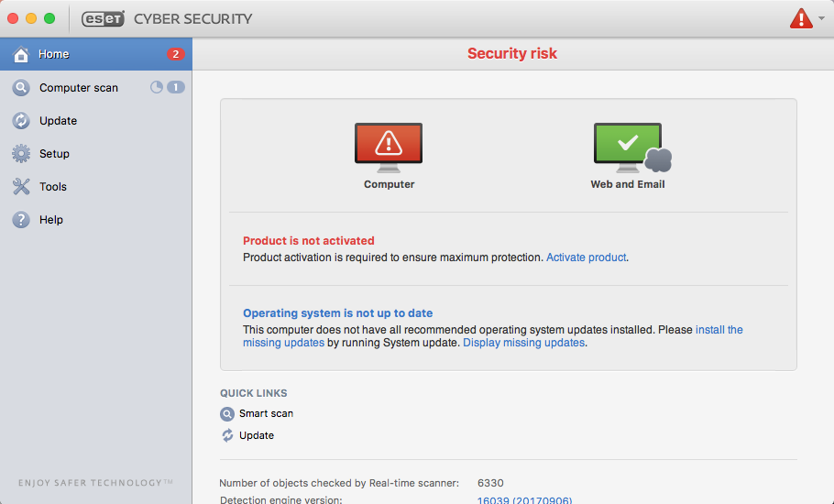The image size is (834, 504).
Task: Click the Smart scan magnifier icon
Action: pos(227,413)
